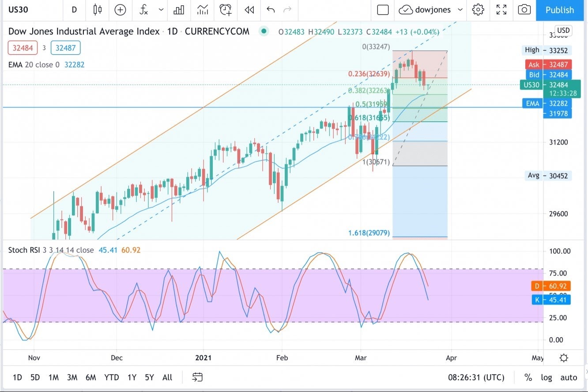Toggle log scale mode

click(546, 377)
